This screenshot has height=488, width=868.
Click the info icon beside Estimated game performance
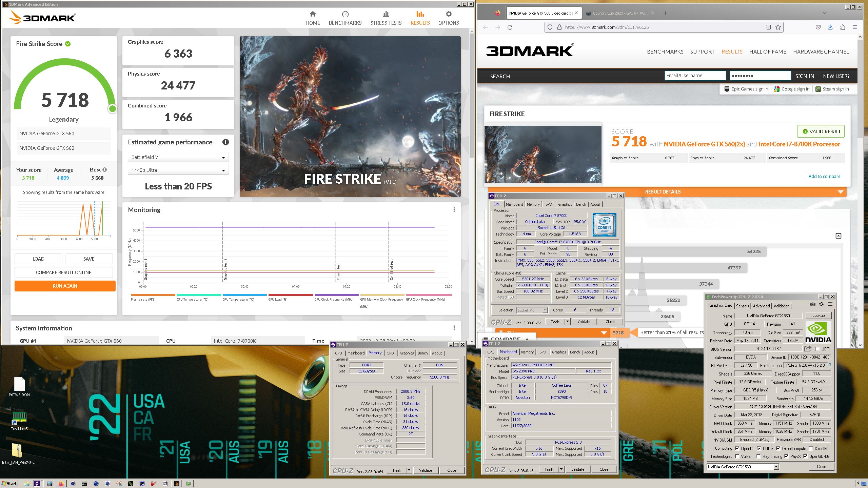coord(225,142)
